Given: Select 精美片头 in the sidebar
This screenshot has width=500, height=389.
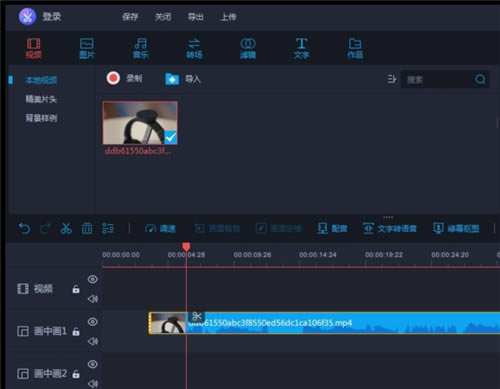Looking at the screenshot, I should coord(41,99).
